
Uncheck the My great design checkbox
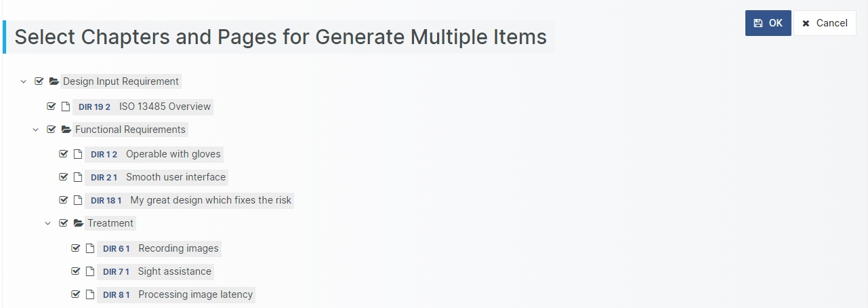(x=64, y=200)
